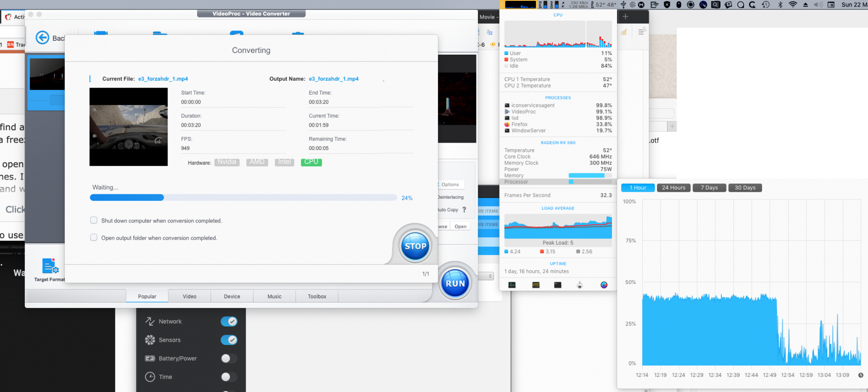Click the Network icon in settings list

[150, 321]
